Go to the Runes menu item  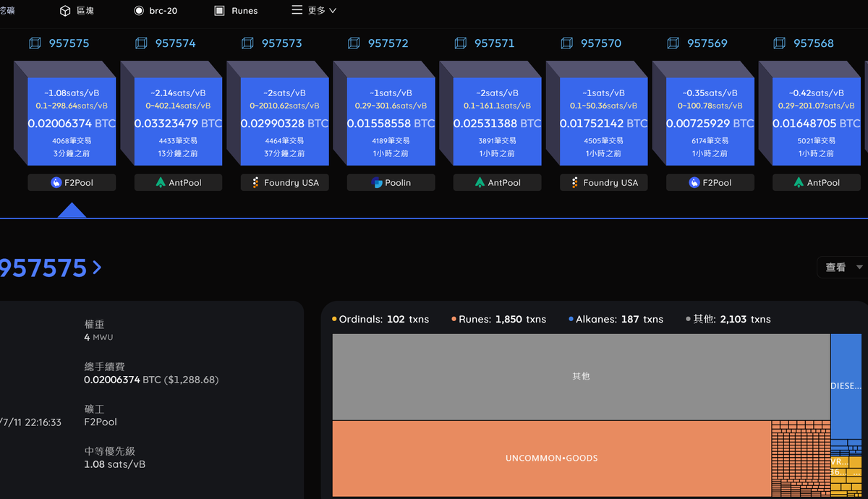pos(244,11)
